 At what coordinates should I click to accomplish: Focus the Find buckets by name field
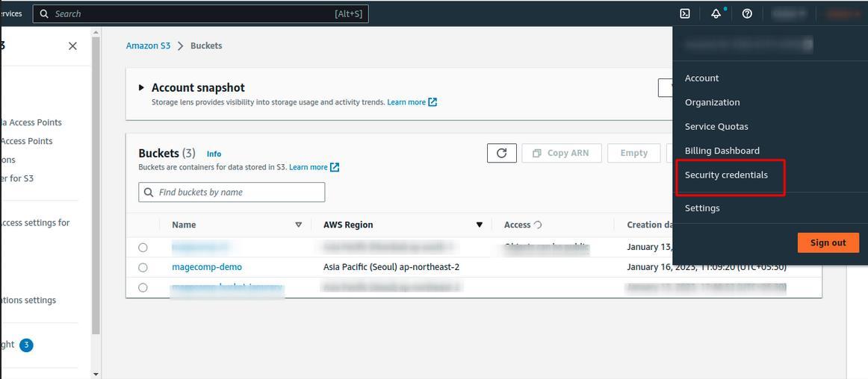tap(232, 192)
